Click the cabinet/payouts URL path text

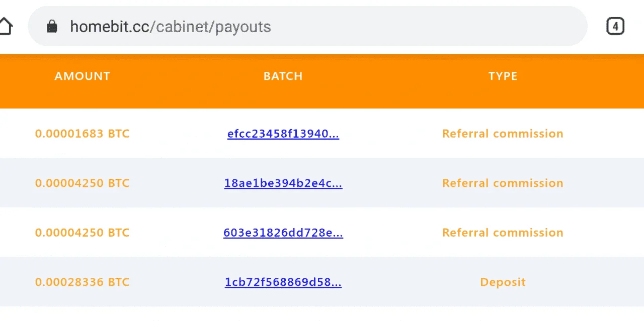pyautogui.click(x=213, y=27)
